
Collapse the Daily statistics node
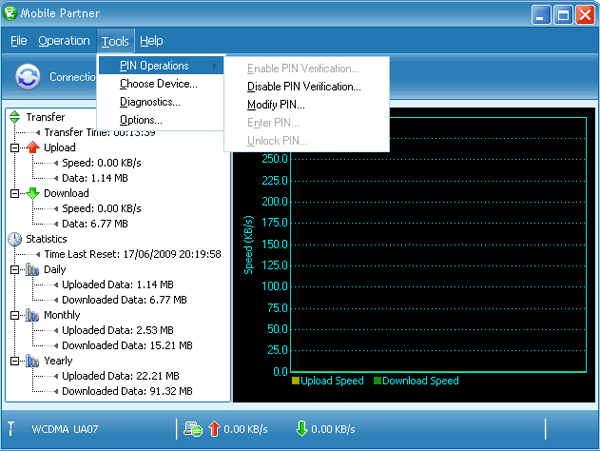pos(15,270)
